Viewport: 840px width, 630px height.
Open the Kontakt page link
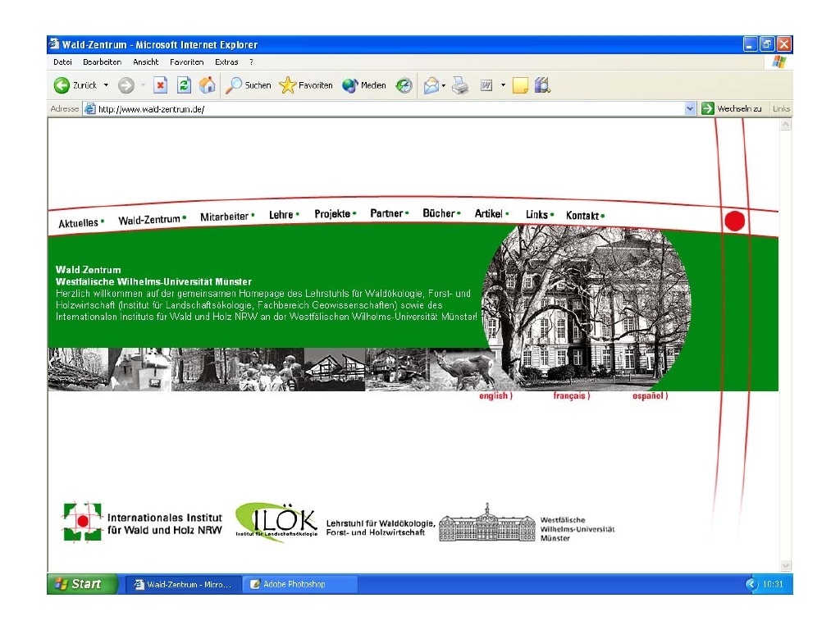(x=582, y=216)
